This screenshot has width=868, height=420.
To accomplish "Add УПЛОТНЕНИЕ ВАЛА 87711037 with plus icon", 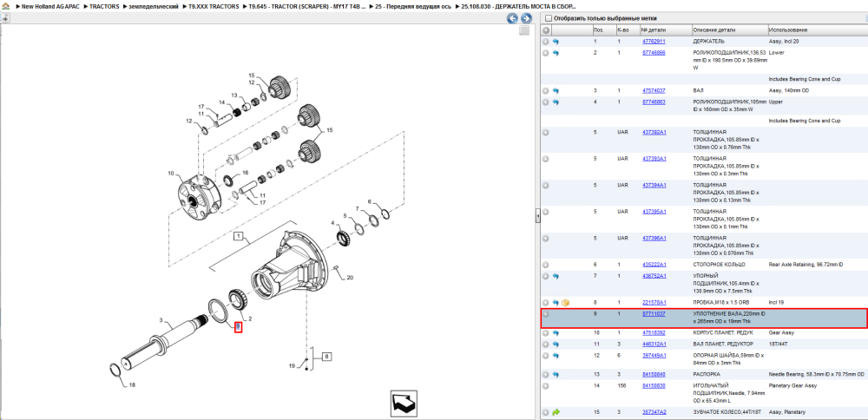I will [x=546, y=314].
